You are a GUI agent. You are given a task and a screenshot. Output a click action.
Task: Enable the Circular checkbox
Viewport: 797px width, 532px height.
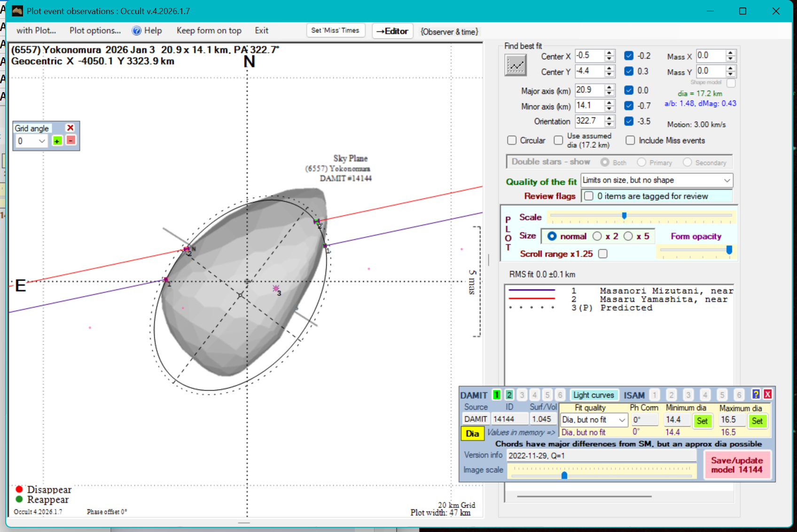(x=512, y=141)
